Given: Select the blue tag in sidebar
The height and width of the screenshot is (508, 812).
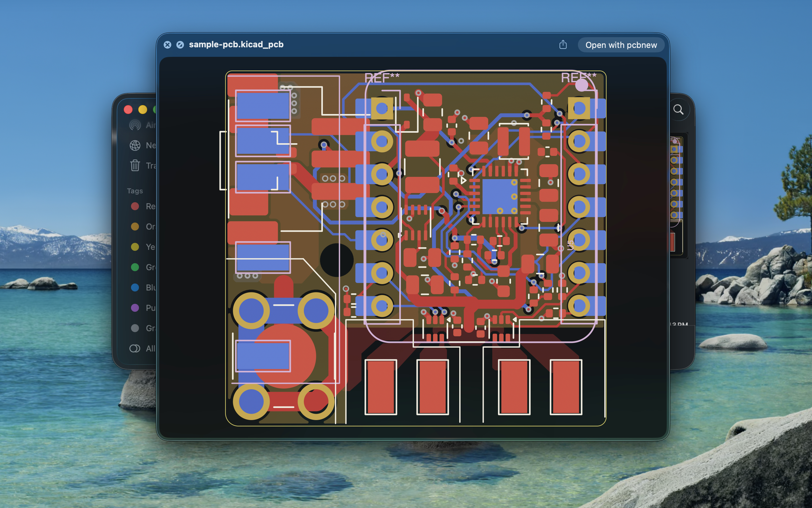Looking at the screenshot, I should (x=135, y=288).
